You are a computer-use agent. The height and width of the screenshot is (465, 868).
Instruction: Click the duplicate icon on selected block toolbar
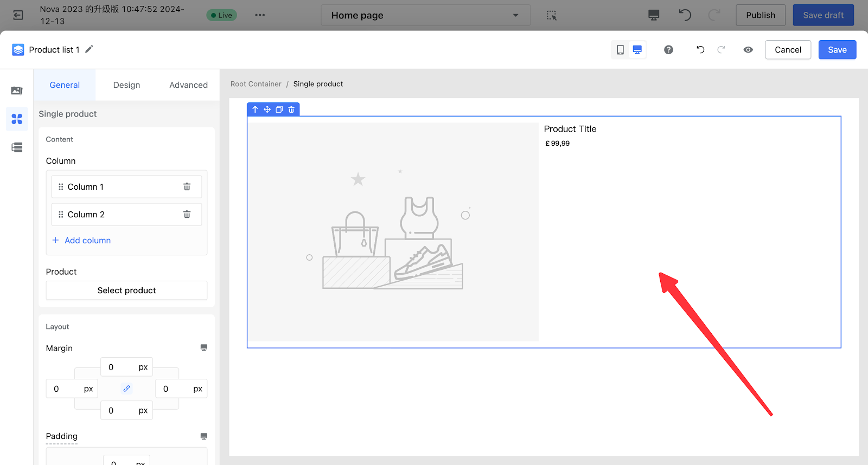point(279,109)
